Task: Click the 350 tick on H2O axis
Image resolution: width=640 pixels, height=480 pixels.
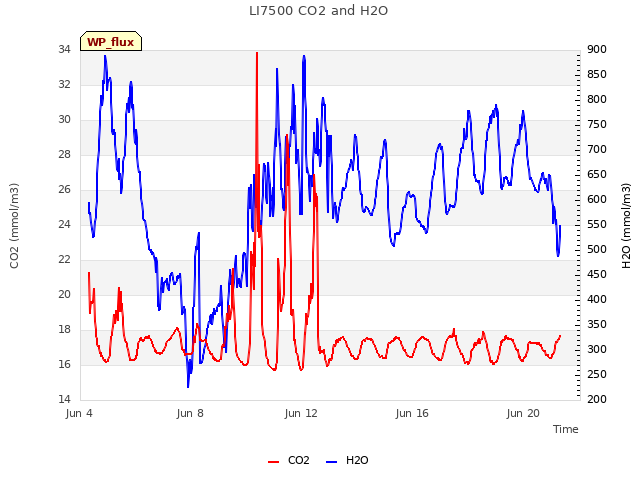Action: (x=597, y=324)
